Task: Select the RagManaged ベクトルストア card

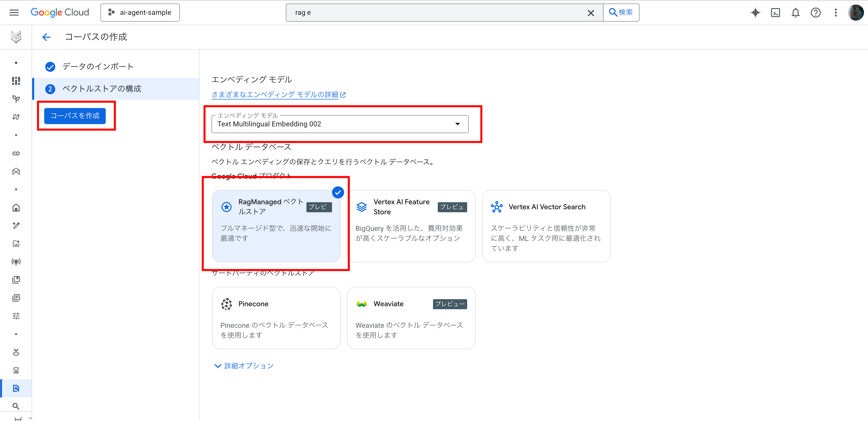Action: tap(276, 226)
